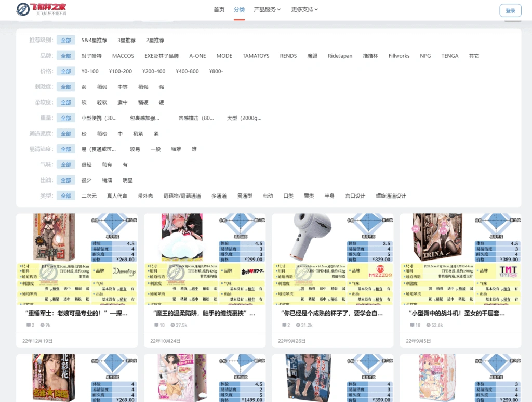
Task: Select 全部 in the 重量 filter row
Action: click(66, 118)
